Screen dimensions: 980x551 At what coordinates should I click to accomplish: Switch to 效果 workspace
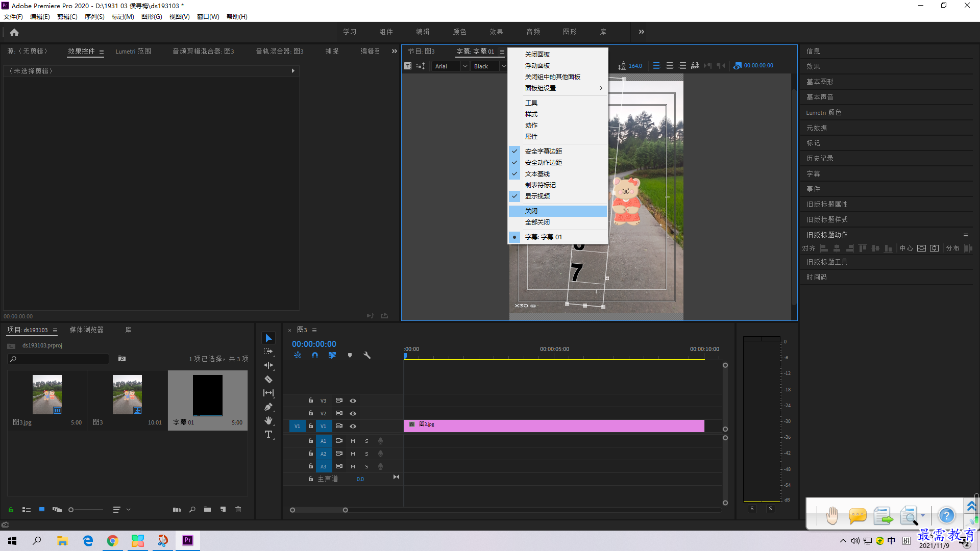(x=496, y=32)
